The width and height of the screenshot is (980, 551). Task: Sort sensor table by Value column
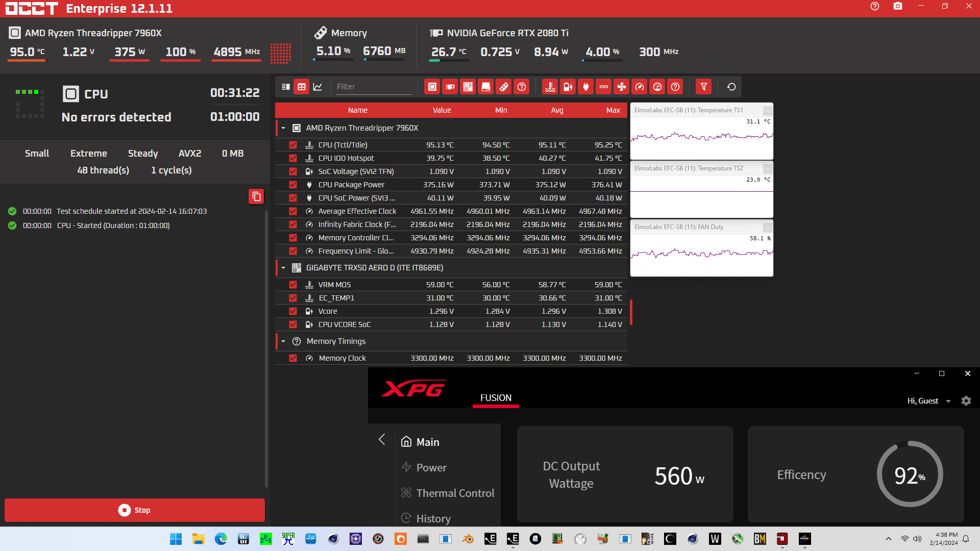[442, 110]
